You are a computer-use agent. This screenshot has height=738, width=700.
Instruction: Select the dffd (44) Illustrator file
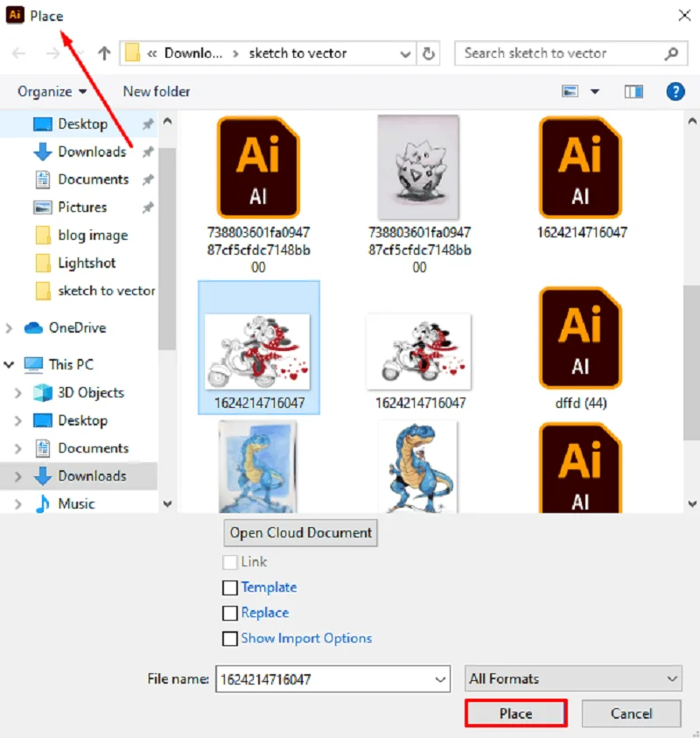pos(581,348)
